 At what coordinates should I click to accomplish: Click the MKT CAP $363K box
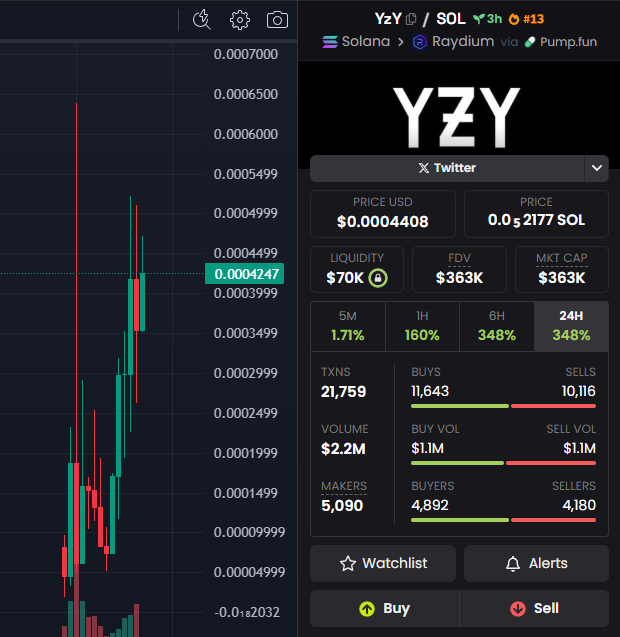click(x=562, y=269)
